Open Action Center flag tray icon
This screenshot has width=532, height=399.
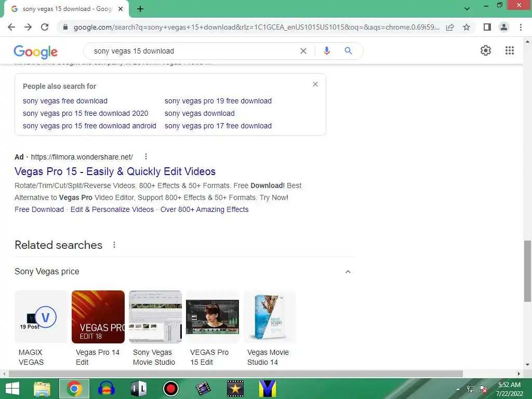[x=483, y=389]
